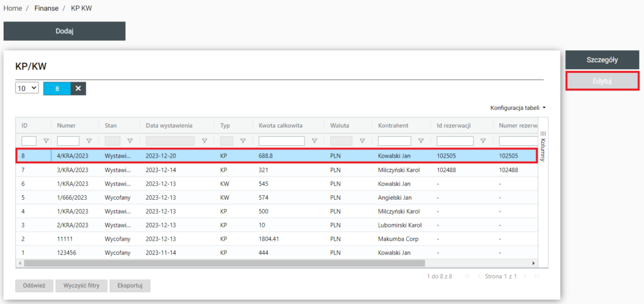Click the Kwota całkowita filter icon

click(x=314, y=141)
